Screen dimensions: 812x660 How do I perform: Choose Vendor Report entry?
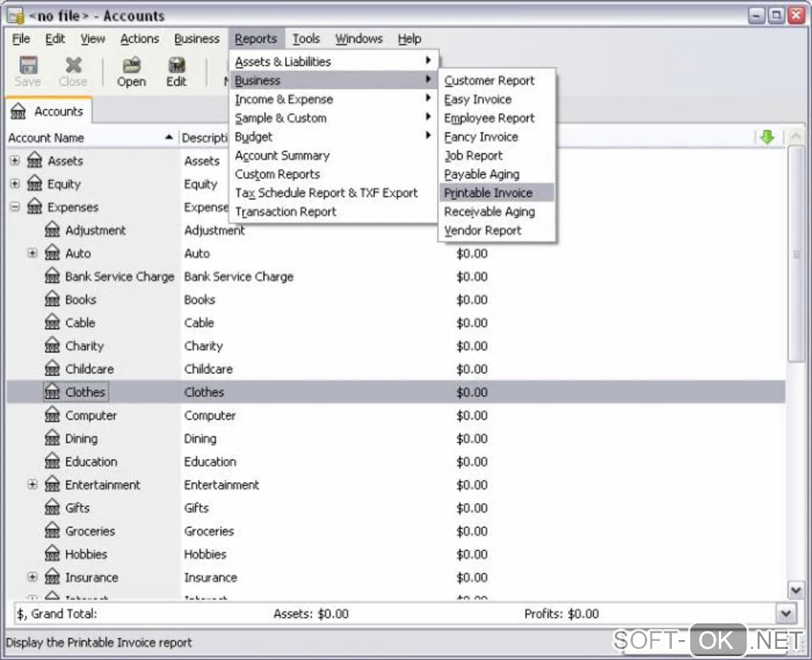point(497,230)
